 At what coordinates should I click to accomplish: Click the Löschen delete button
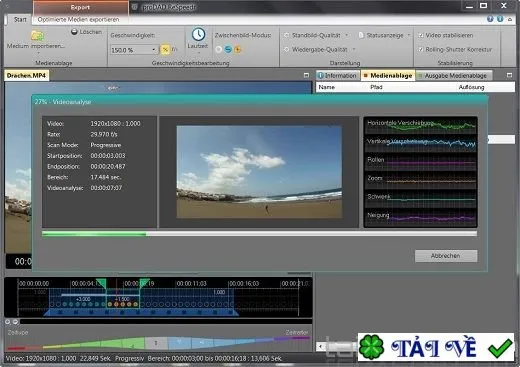tap(86, 32)
